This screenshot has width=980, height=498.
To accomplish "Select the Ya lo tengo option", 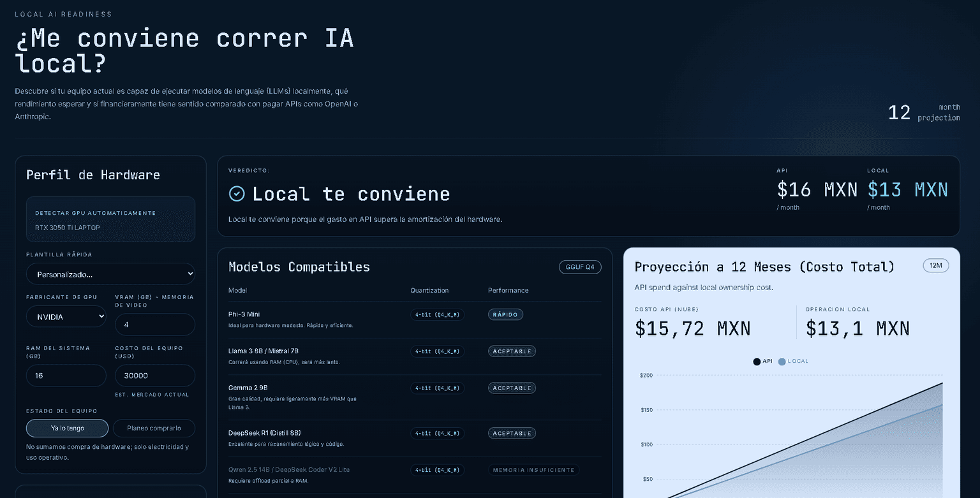I will [x=68, y=428].
